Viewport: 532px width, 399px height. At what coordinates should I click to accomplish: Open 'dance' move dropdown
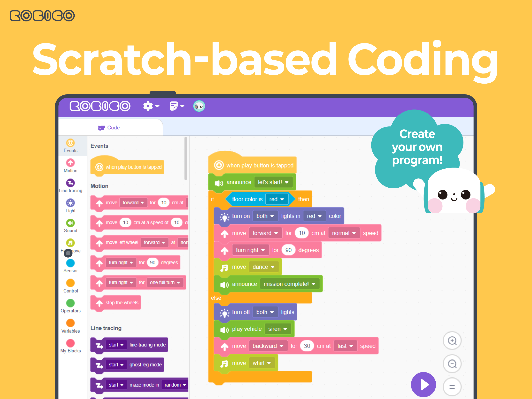(264, 267)
